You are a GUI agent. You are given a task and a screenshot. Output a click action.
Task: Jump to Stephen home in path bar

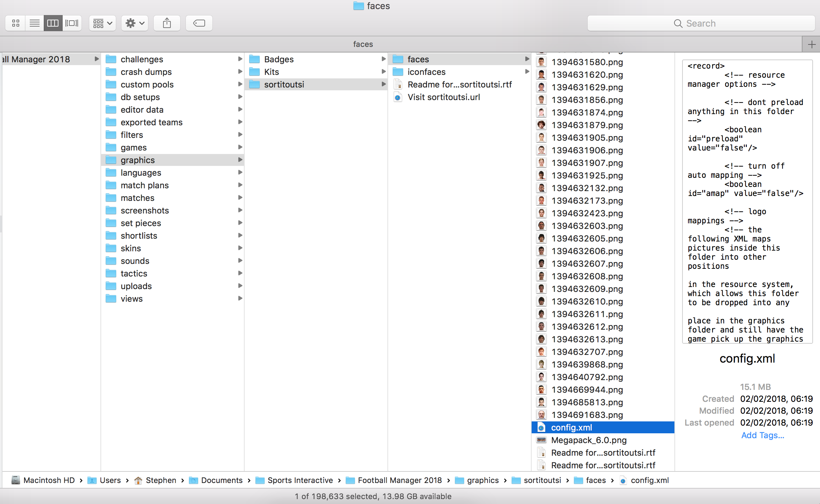tap(155, 480)
